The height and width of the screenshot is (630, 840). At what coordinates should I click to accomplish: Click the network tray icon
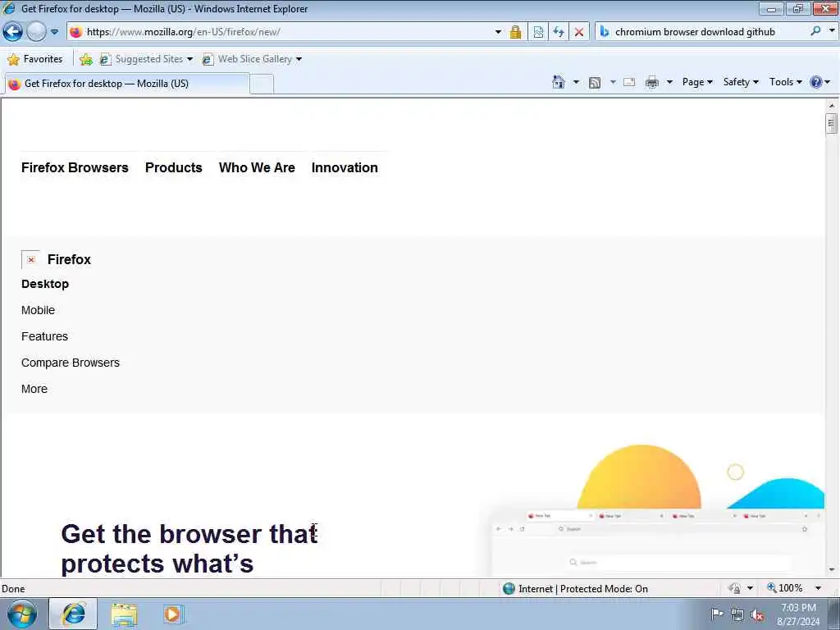[x=737, y=614]
